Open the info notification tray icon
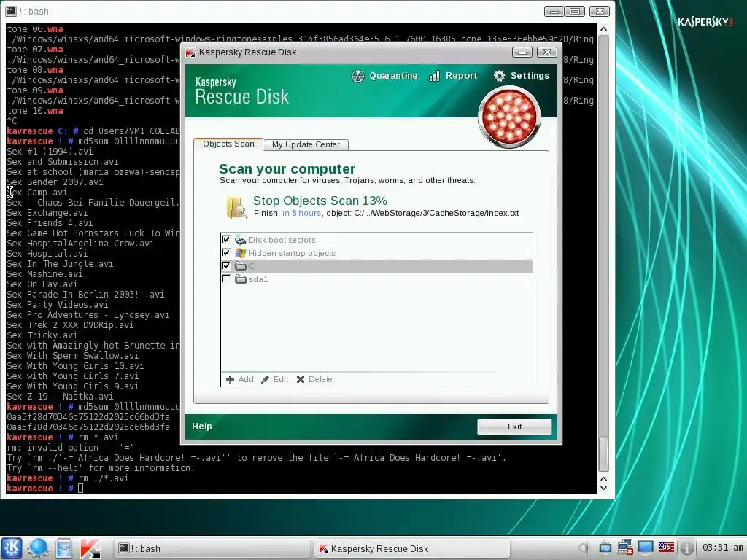The width and height of the screenshot is (747, 560). 686,548
